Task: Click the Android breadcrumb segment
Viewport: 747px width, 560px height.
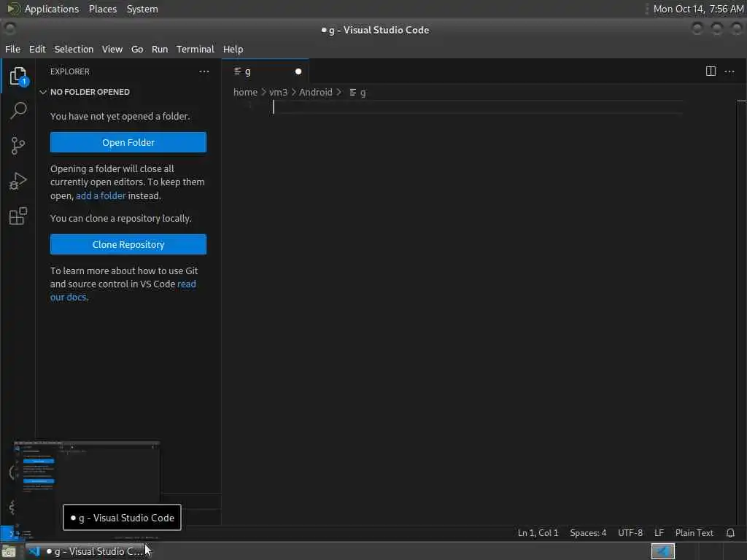Action: [x=315, y=93]
